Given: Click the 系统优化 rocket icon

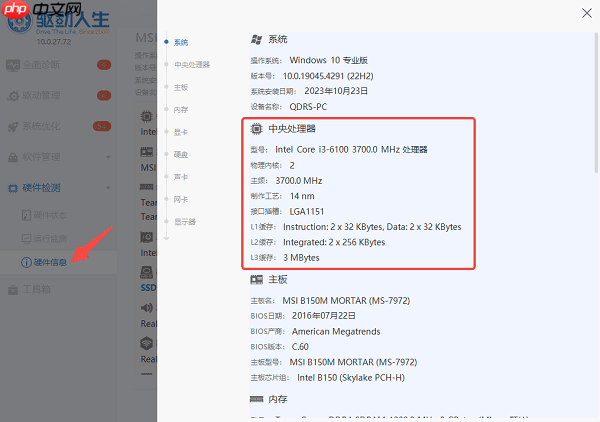Looking at the screenshot, I should 13,127.
